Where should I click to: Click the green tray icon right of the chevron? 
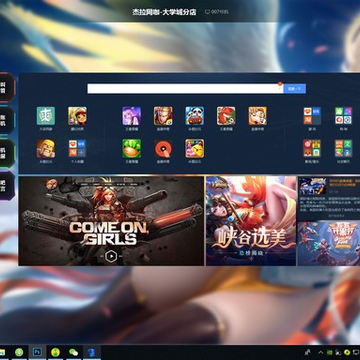[329, 352]
